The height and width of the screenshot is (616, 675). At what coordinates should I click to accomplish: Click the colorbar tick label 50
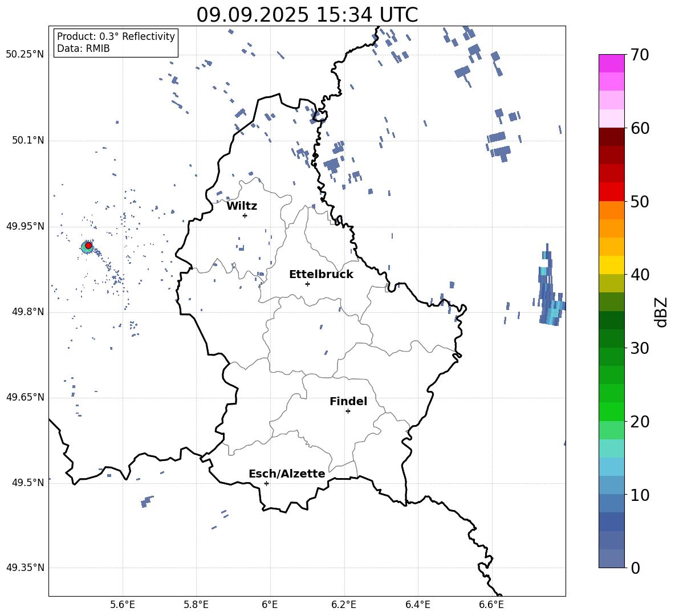[640, 201]
